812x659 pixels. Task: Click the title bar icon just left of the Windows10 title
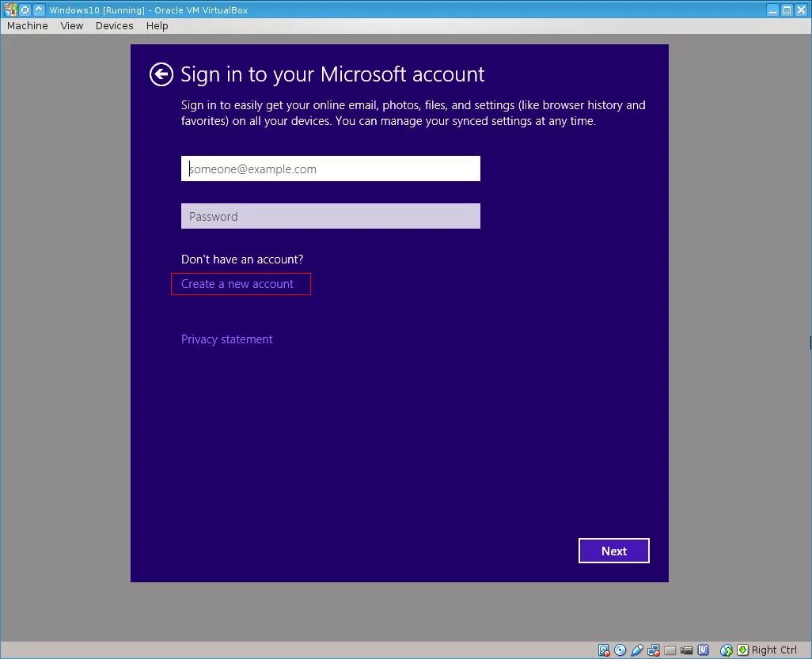pos(39,9)
